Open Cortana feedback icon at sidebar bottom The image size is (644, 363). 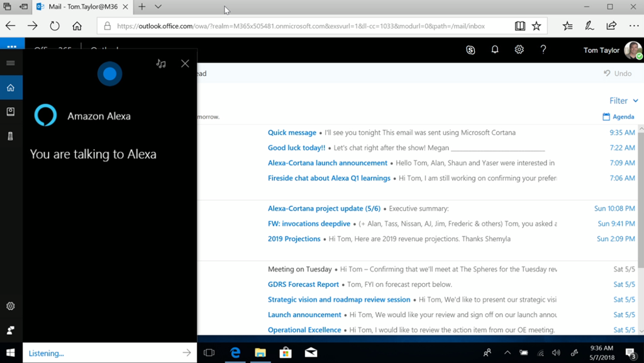point(11,330)
